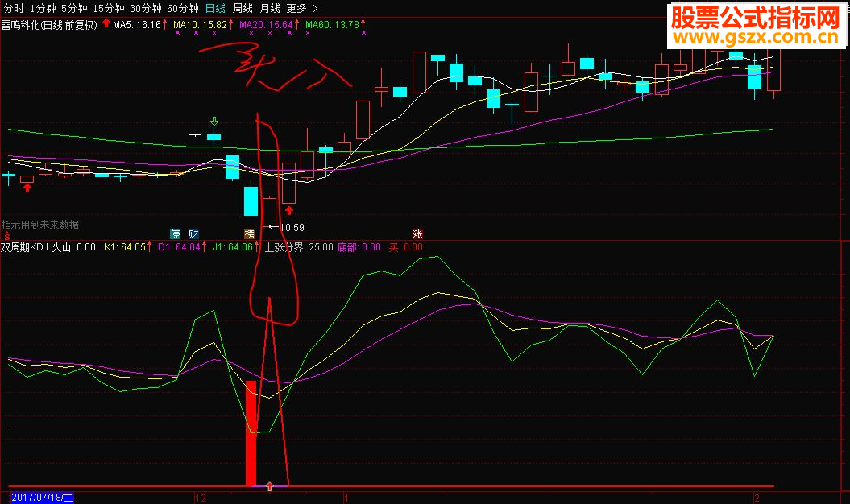The image size is (850, 504).
Task: Click the 10.59 low price label
Action: coord(292,228)
